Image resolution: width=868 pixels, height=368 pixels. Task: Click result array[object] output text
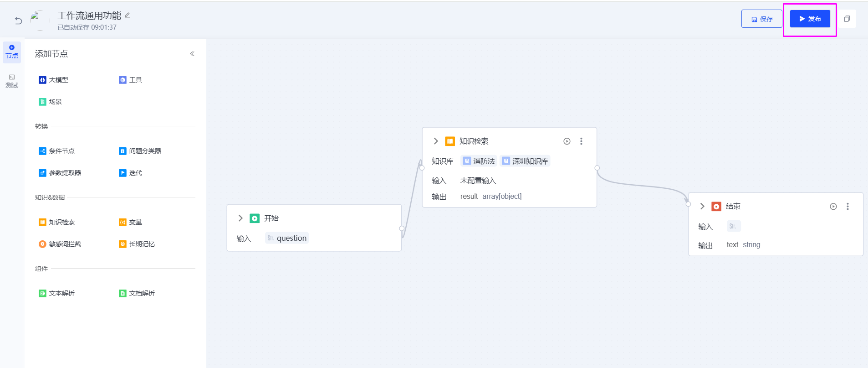[491, 197]
